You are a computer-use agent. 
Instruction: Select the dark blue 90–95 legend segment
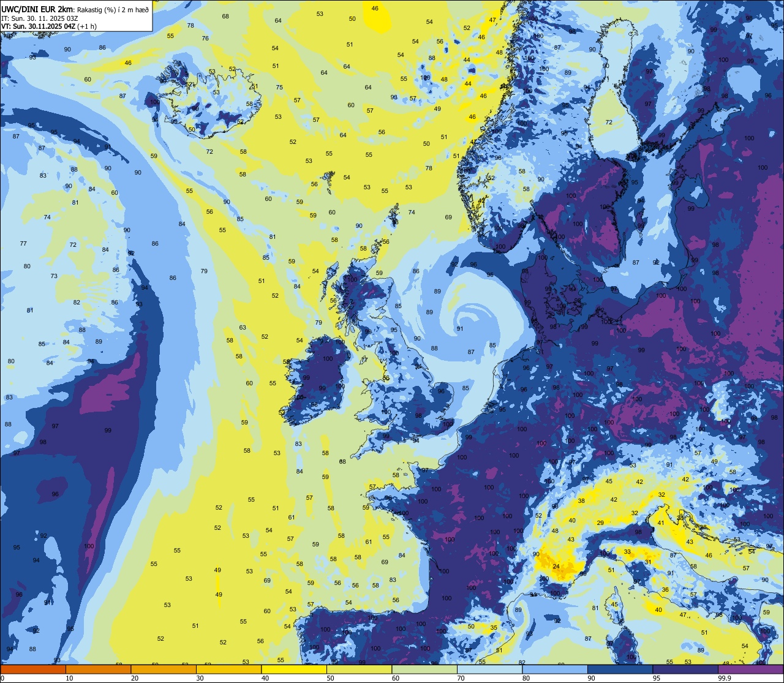pyautogui.click(x=620, y=669)
